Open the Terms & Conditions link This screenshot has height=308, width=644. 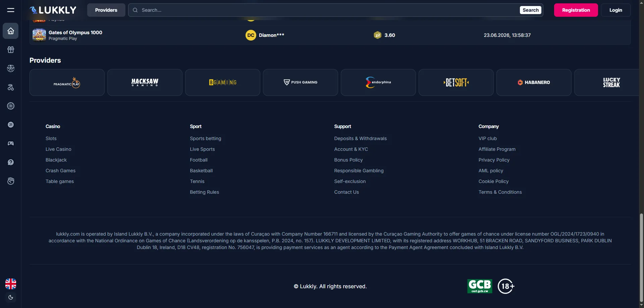500,192
